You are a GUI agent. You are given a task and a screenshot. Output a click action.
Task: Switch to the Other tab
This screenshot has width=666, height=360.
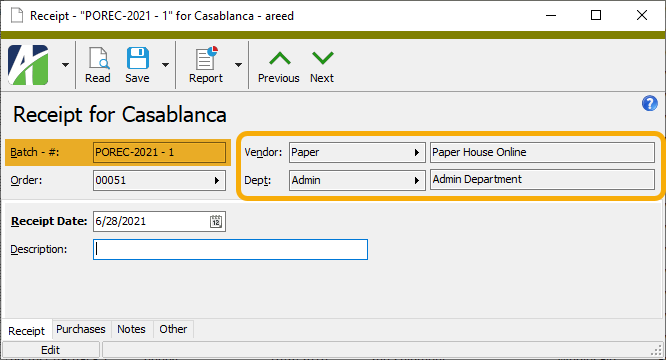click(173, 329)
